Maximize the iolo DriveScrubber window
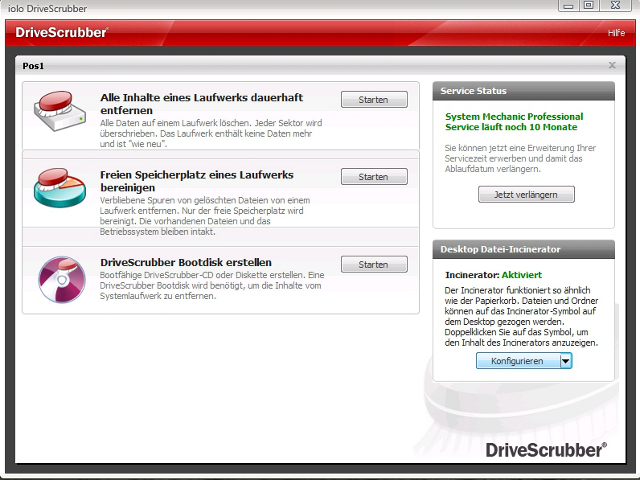The width and height of the screenshot is (640, 480). (589, 6)
